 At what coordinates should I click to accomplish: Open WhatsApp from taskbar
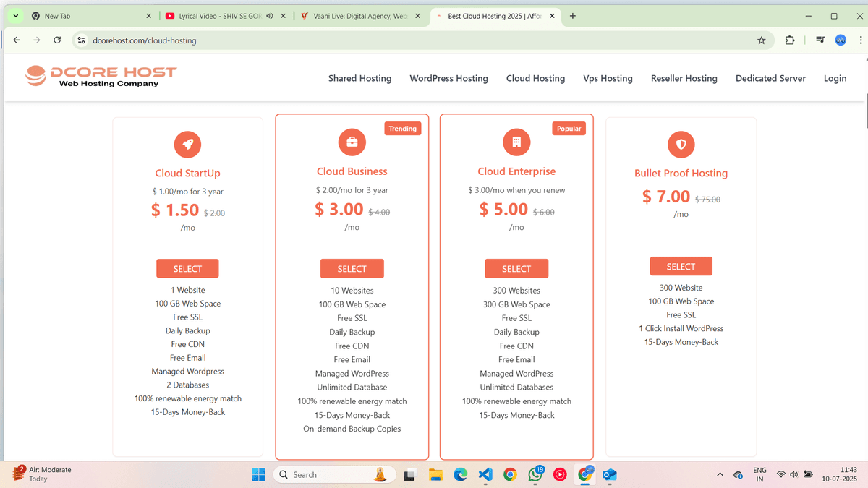(x=536, y=474)
